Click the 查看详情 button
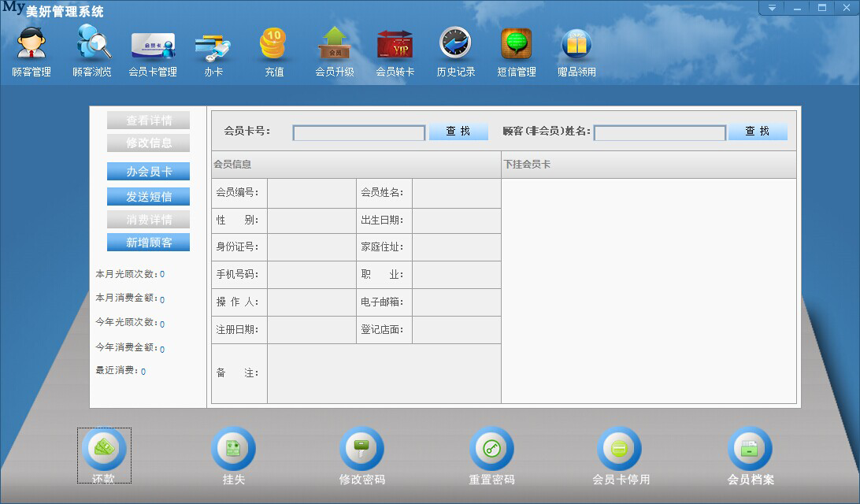 pyautogui.click(x=149, y=120)
